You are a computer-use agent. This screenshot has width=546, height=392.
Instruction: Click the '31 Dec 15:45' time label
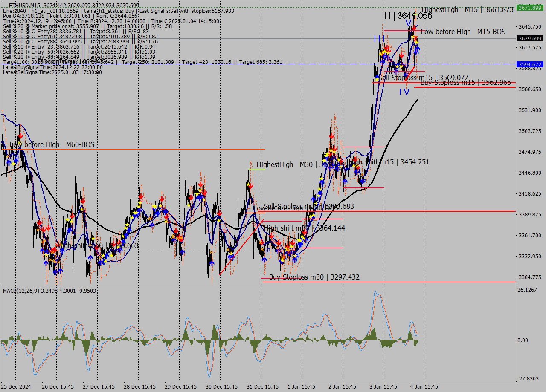point(262,386)
